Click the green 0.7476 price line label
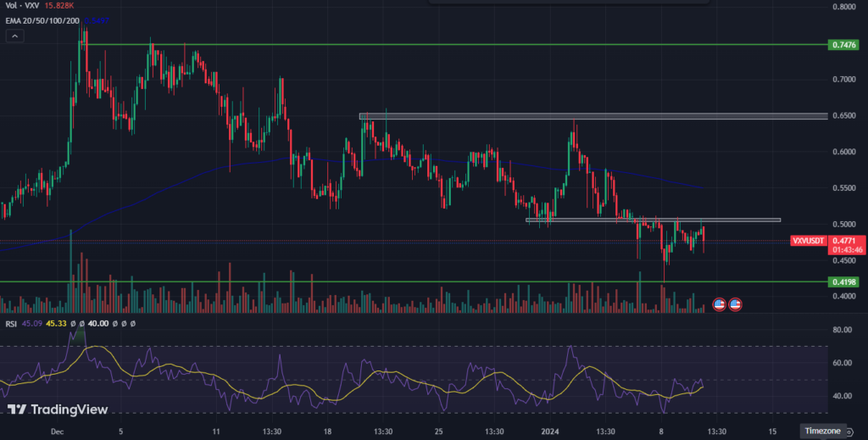 click(x=843, y=45)
